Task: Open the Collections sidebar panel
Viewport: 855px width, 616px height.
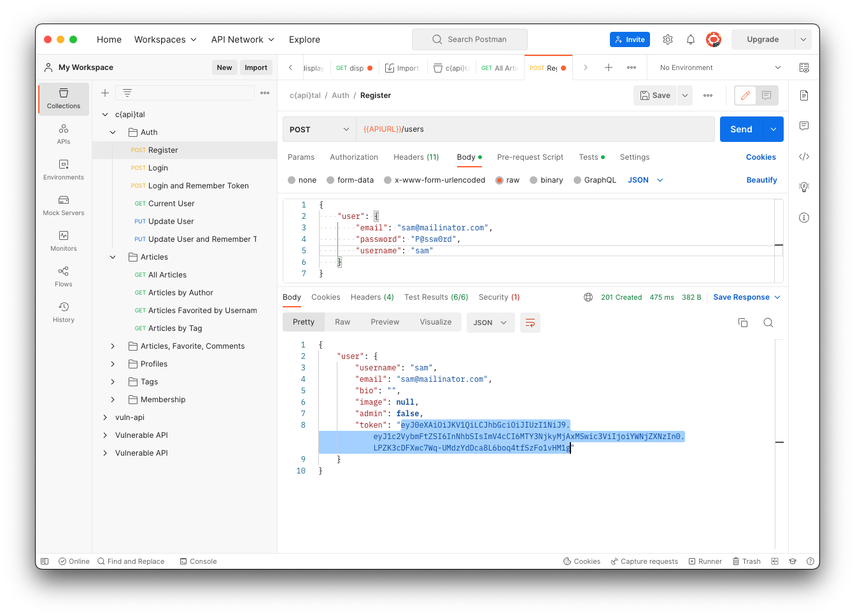Action: pyautogui.click(x=64, y=99)
